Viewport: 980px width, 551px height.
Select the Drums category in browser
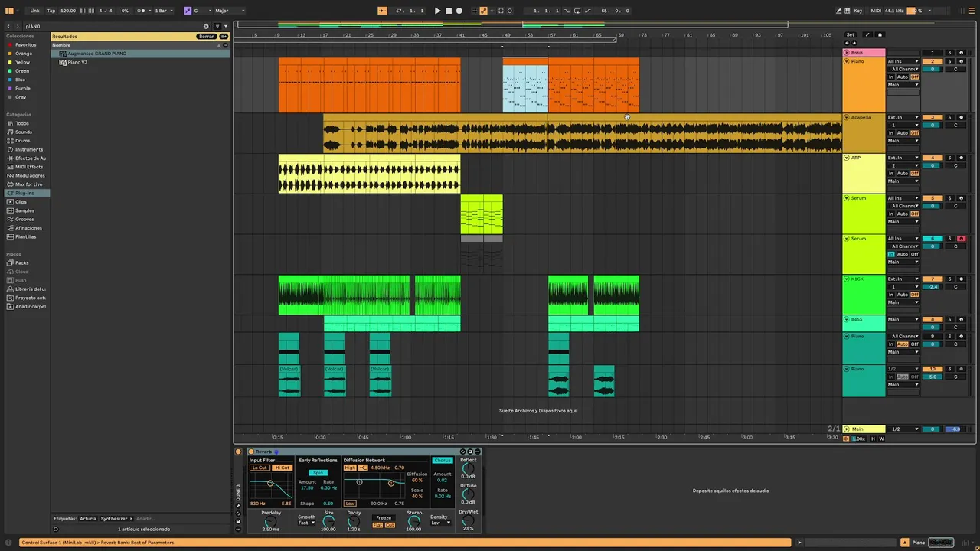(23, 141)
